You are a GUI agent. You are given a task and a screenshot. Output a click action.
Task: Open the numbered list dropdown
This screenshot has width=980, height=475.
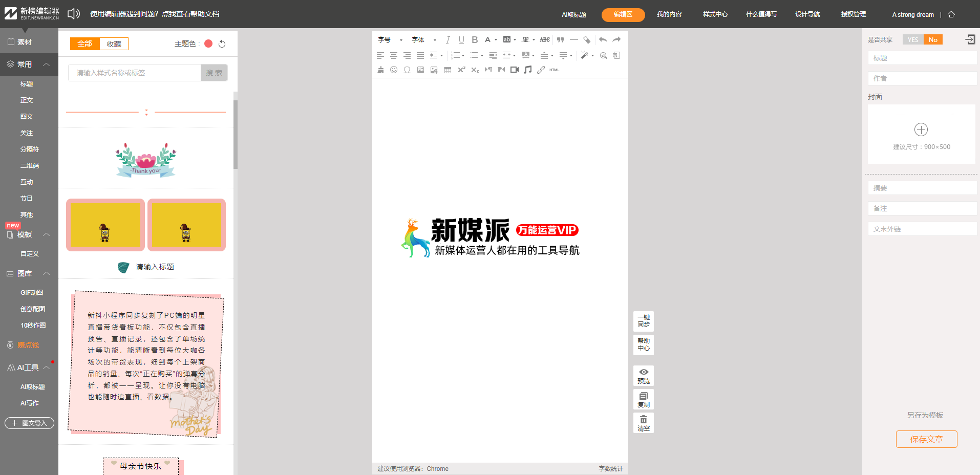pos(463,55)
